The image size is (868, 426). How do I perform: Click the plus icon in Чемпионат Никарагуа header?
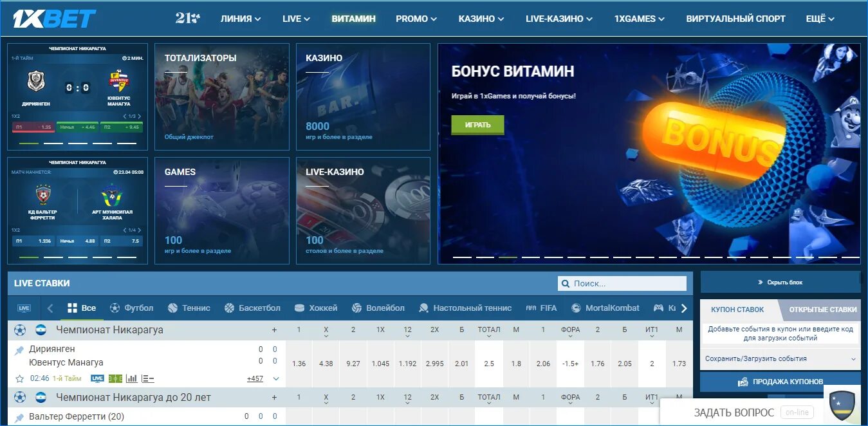tap(274, 329)
